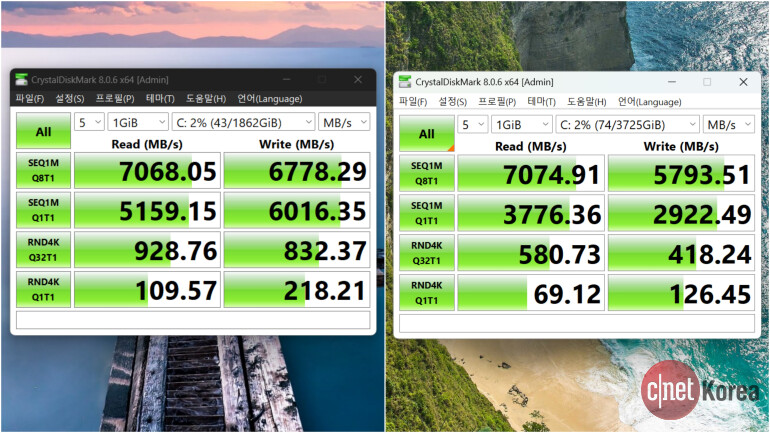Image resolution: width=770 pixels, height=433 pixels.
Task: Start RND4K Q32T1 test in light window
Action: pos(427,253)
